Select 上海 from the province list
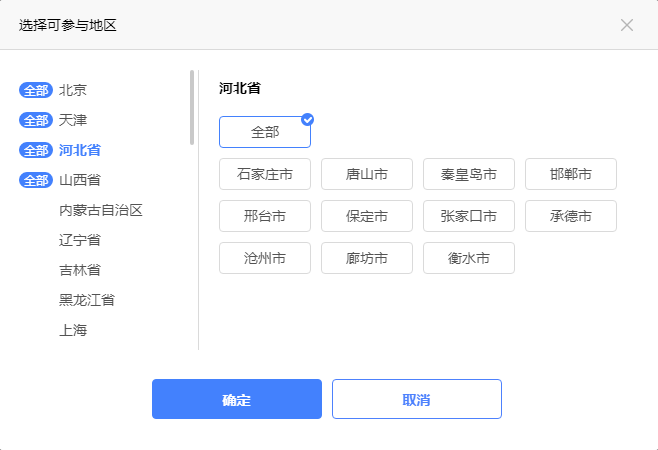 pos(73,330)
